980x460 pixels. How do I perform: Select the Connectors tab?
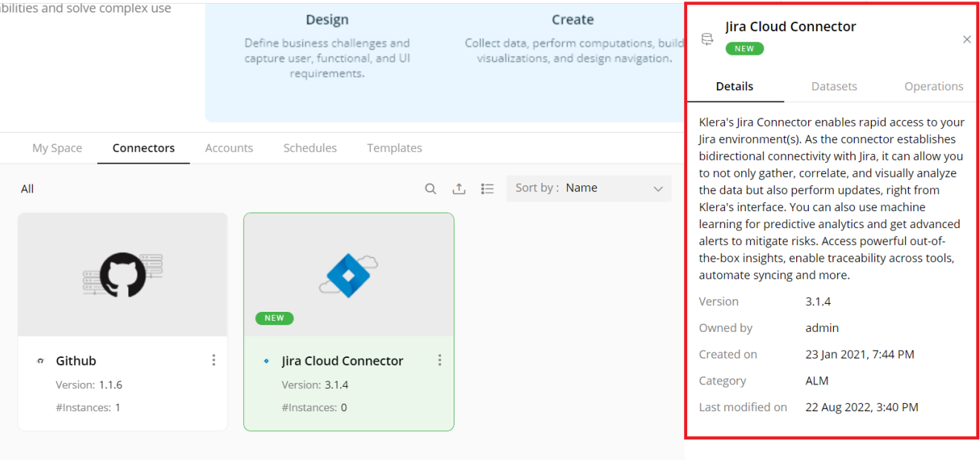click(x=144, y=148)
